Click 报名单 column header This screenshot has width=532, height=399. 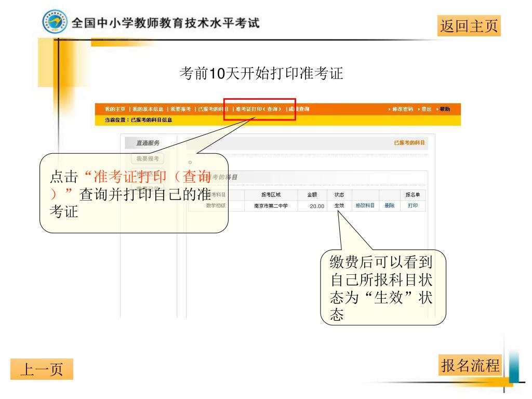coord(413,195)
